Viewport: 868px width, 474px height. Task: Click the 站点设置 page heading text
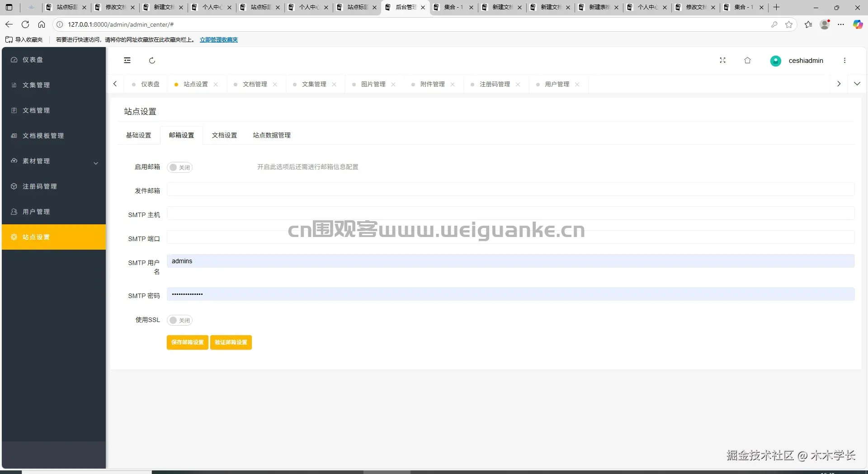click(140, 112)
